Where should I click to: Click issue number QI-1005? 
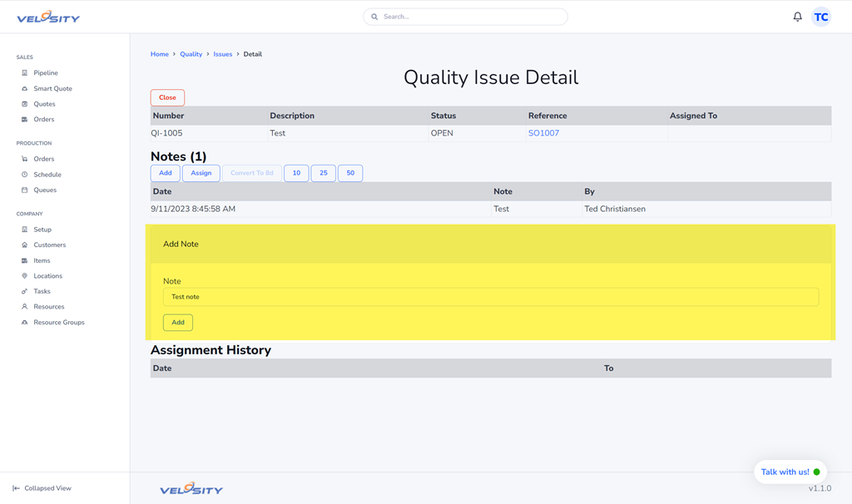pos(167,133)
